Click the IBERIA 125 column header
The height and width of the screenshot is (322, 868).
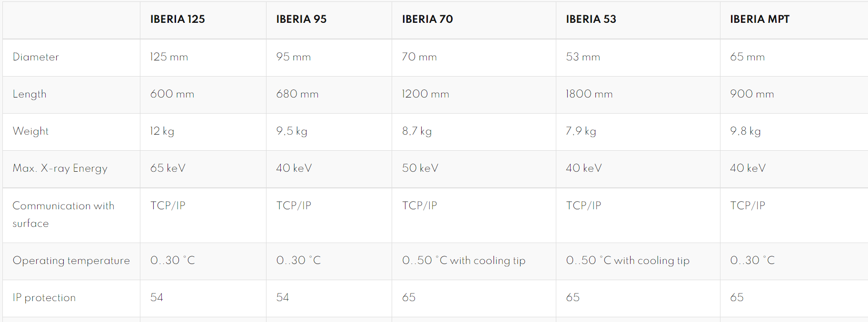tap(178, 19)
